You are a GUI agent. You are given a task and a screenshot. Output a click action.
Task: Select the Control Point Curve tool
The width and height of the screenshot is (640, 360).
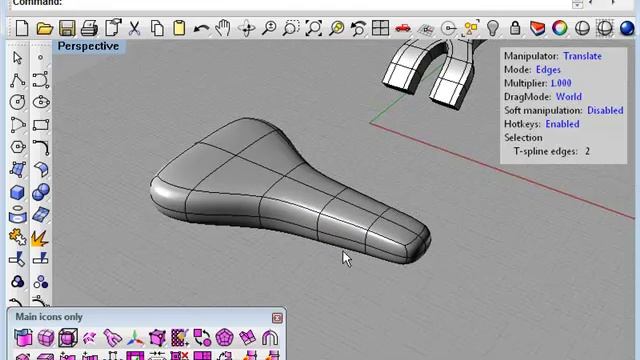pos(40,80)
